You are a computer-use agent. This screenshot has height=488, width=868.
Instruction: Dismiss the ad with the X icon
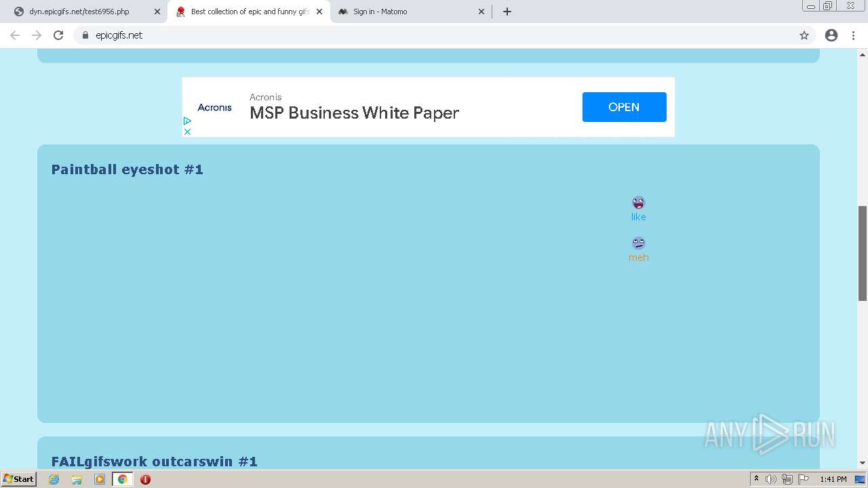187,131
